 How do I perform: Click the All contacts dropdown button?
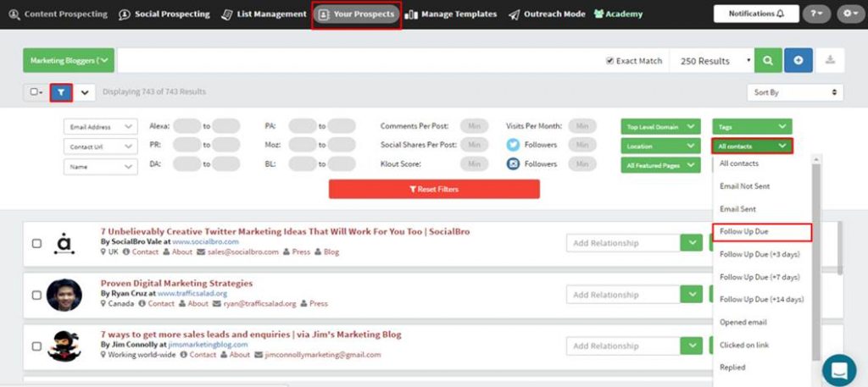(x=752, y=146)
